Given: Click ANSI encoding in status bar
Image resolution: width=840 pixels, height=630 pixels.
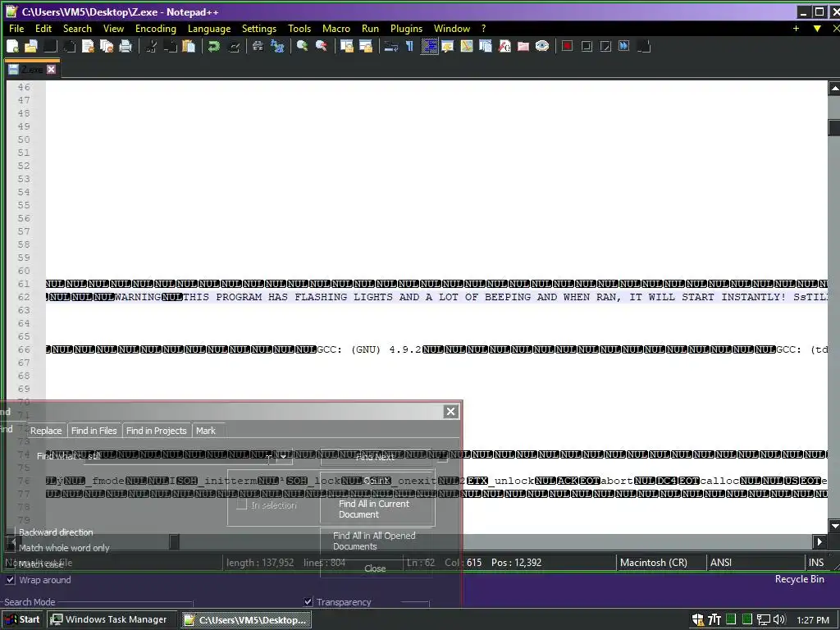Looking at the screenshot, I should coord(721,563).
